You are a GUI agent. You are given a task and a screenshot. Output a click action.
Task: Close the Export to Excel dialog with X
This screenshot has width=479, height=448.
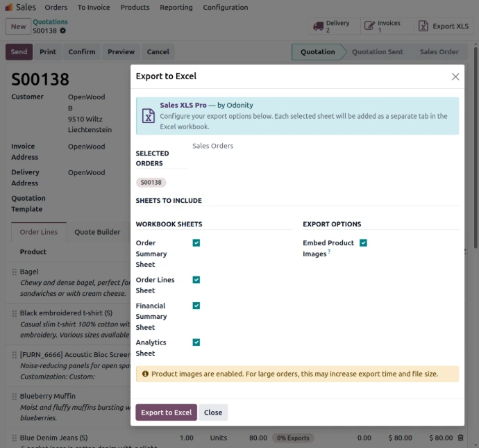[455, 76]
